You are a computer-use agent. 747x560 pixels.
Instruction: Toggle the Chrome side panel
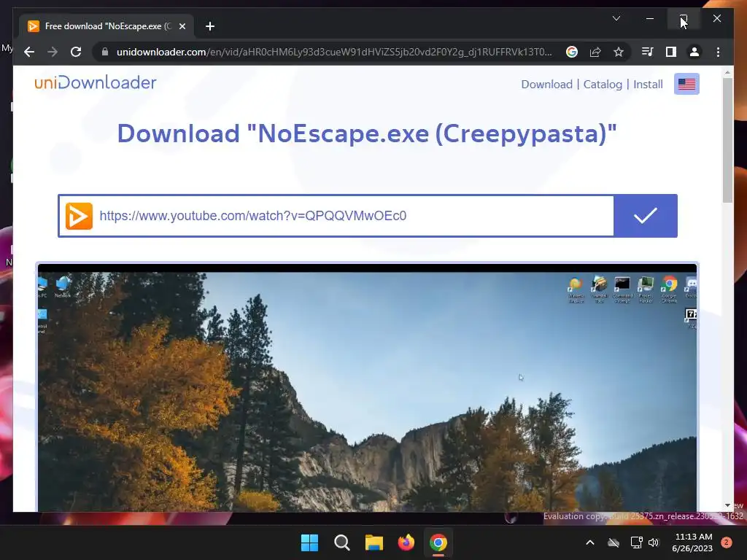click(x=671, y=52)
